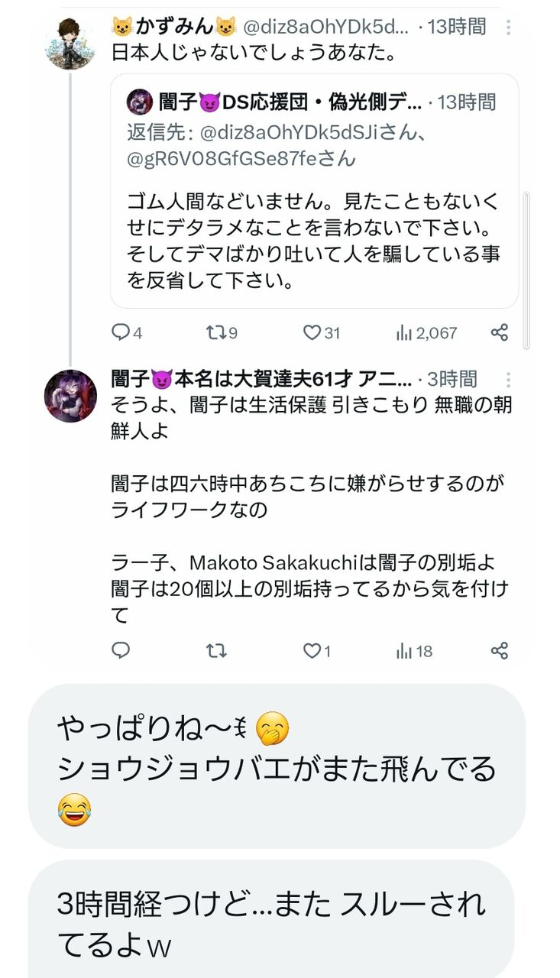The width and height of the screenshot is (560, 978).
Task: Open more options menu for かずみん's tweet
Action: point(510,28)
